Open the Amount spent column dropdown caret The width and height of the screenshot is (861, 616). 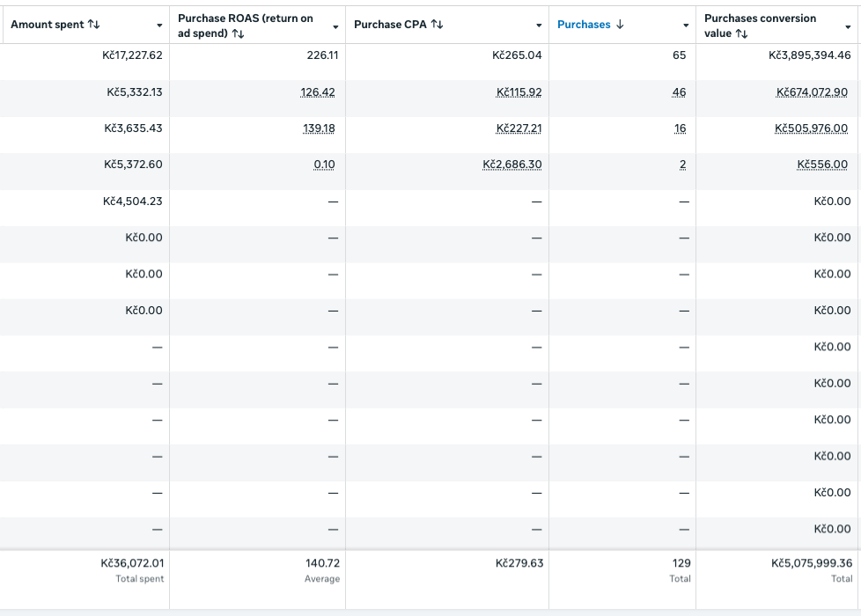coord(159,26)
